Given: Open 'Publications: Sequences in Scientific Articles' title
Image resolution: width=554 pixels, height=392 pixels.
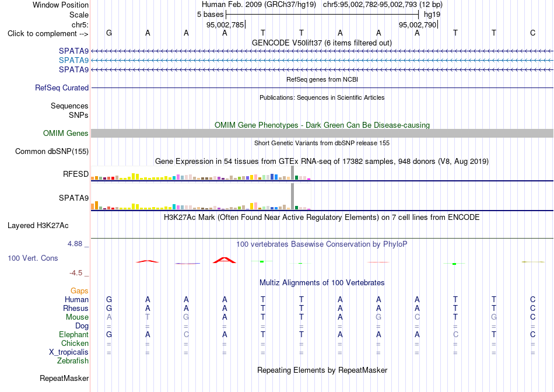Looking at the screenshot, I should [x=322, y=97].
